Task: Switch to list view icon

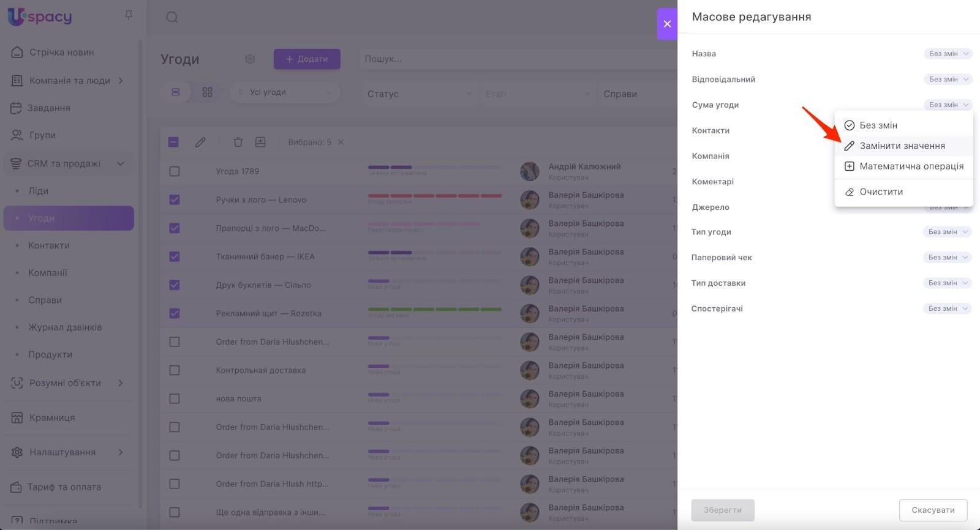Action: pos(176,92)
